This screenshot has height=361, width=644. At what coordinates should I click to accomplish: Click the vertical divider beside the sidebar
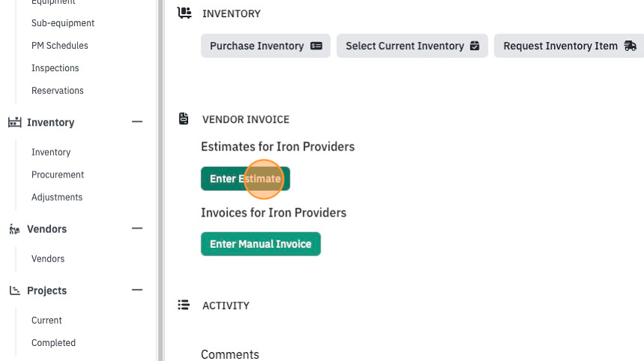coord(160,180)
